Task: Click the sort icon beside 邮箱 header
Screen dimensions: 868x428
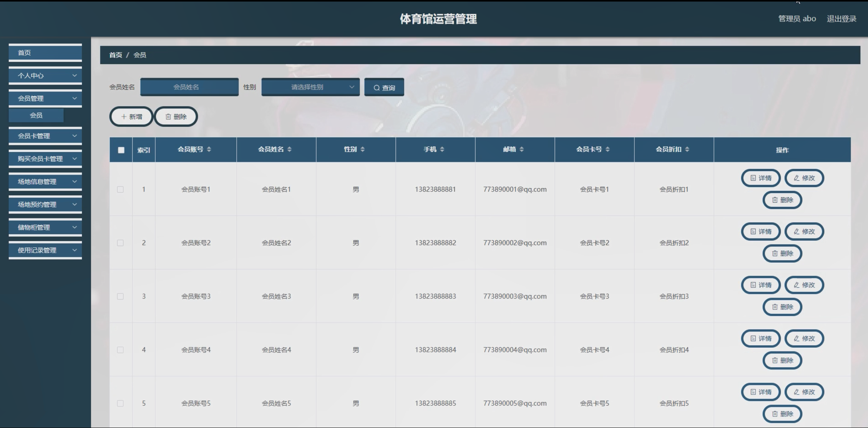Action: coord(522,149)
